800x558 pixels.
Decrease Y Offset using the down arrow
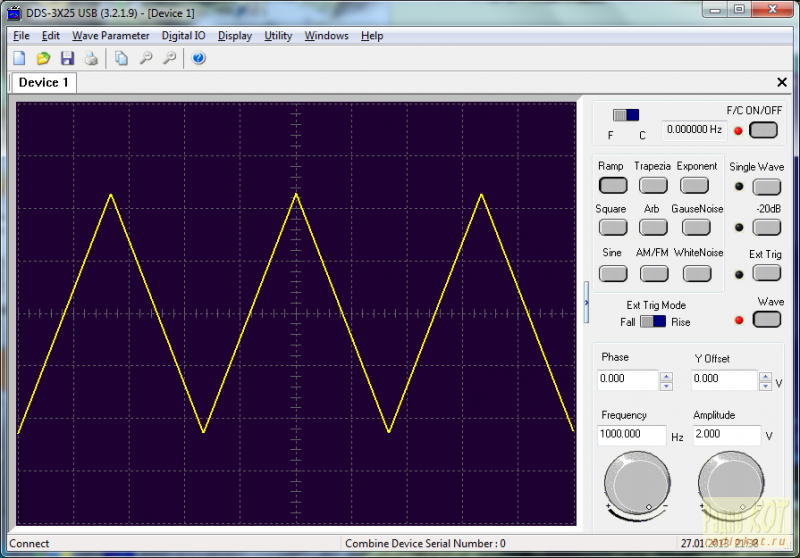pos(766,386)
